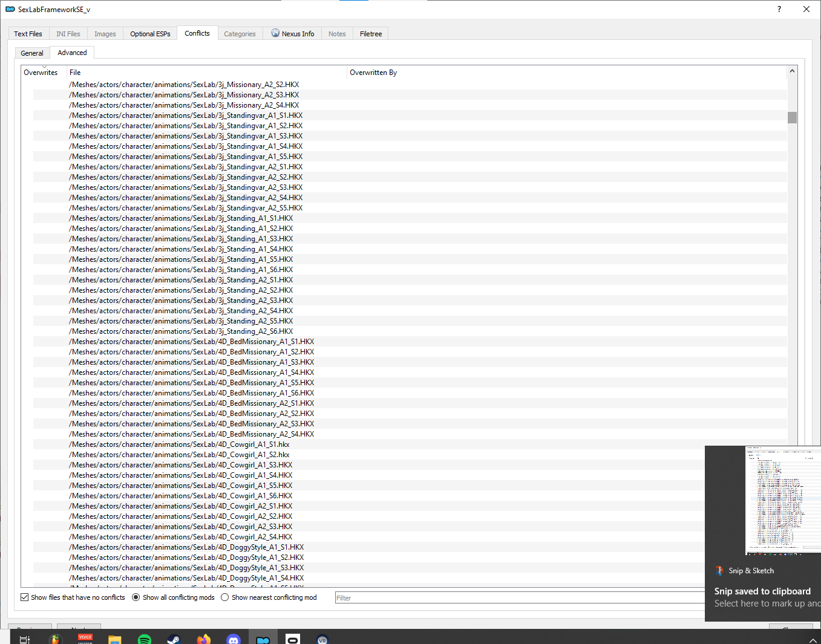Open the Images tab
The width and height of the screenshot is (821, 644).
pyautogui.click(x=105, y=34)
